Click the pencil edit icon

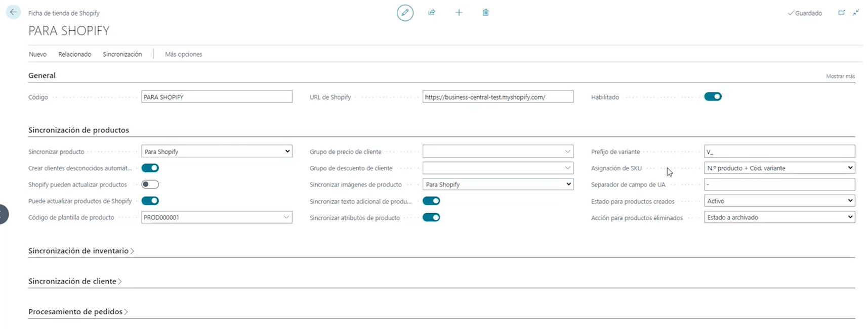coord(405,13)
